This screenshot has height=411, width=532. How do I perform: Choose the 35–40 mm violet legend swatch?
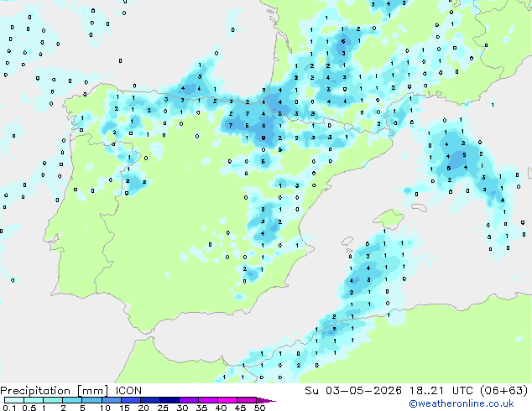click(207, 400)
